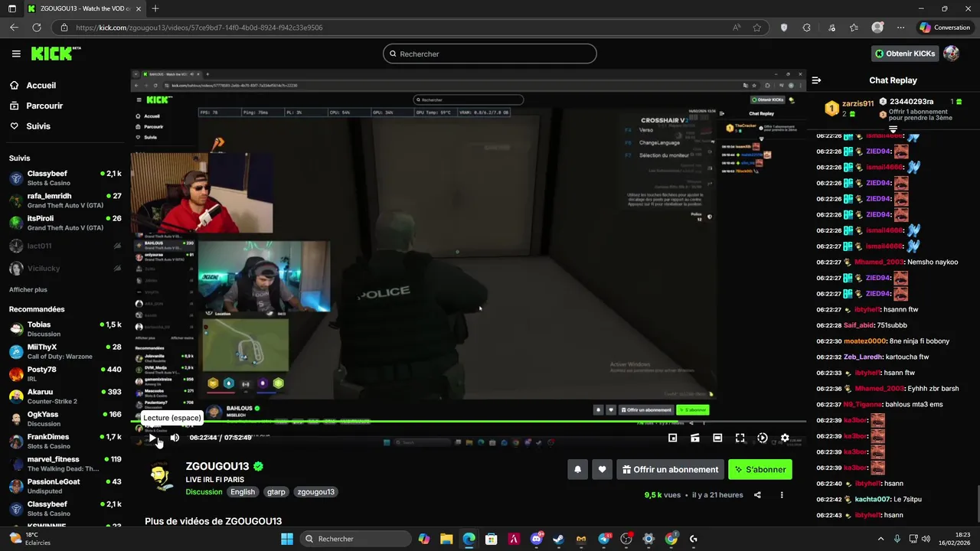This screenshot has width=980, height=551.
Task: Open Discord from the taskbar
Action: point(537,539)
